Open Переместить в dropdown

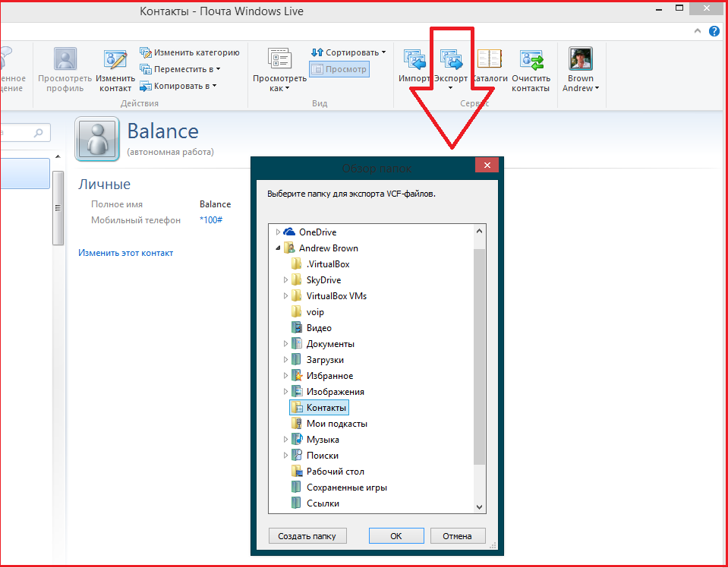[x=180, y=69]
